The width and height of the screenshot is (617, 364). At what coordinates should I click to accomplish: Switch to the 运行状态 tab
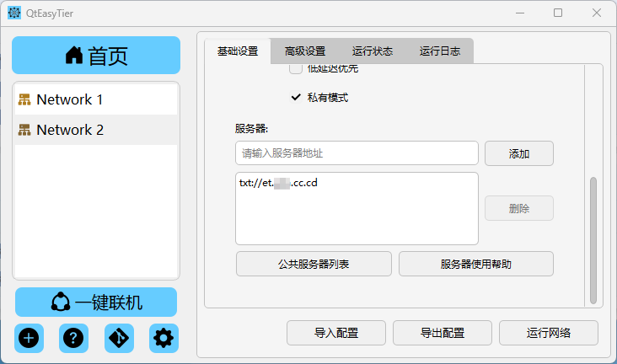pyautogui.click(x=373, y=51)
